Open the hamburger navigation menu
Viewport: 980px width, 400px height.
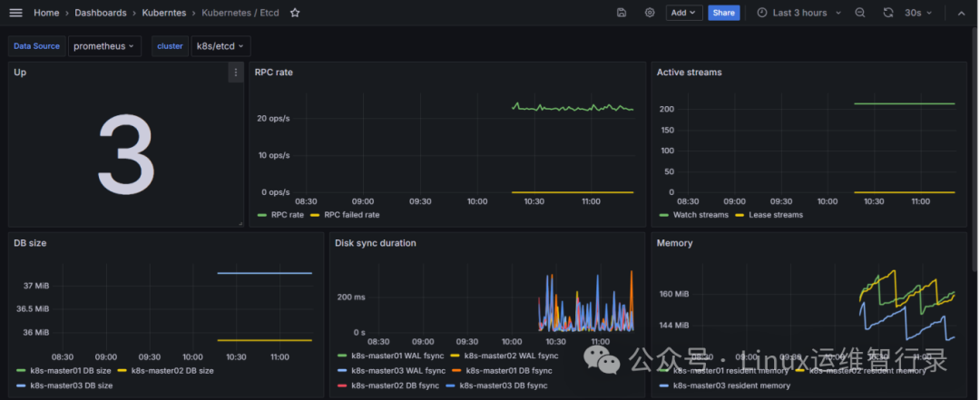pos(15,13)
